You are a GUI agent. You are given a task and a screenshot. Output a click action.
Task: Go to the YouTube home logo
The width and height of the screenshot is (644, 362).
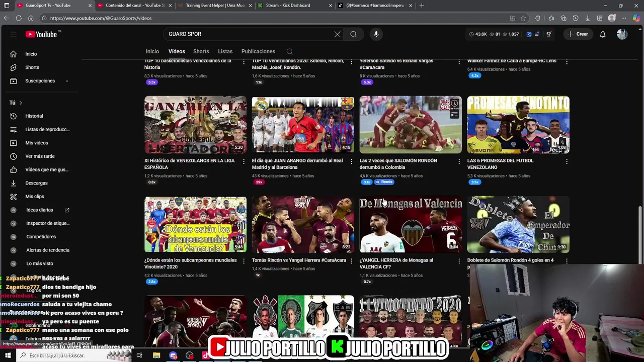coord(41,34)
